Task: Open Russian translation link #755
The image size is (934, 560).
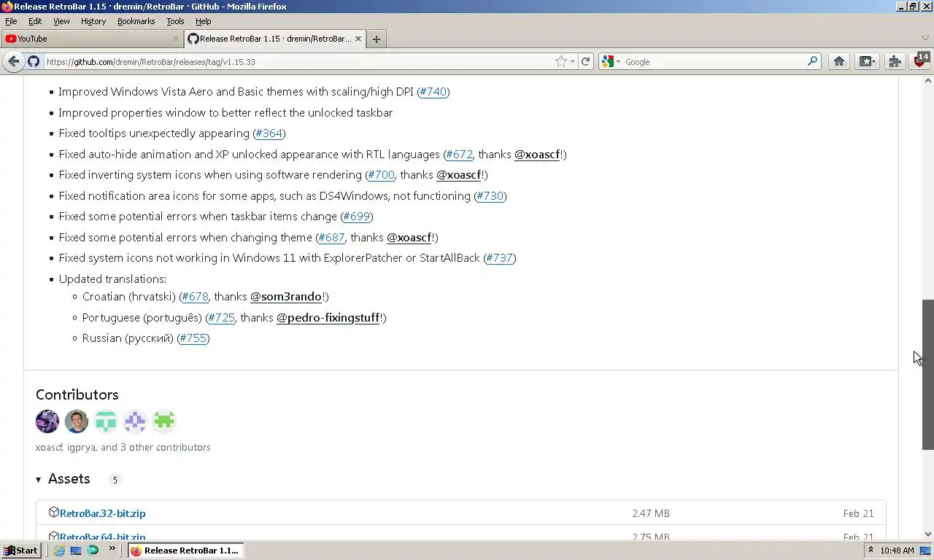Action: pyautogui.click(x=193, y=338)
